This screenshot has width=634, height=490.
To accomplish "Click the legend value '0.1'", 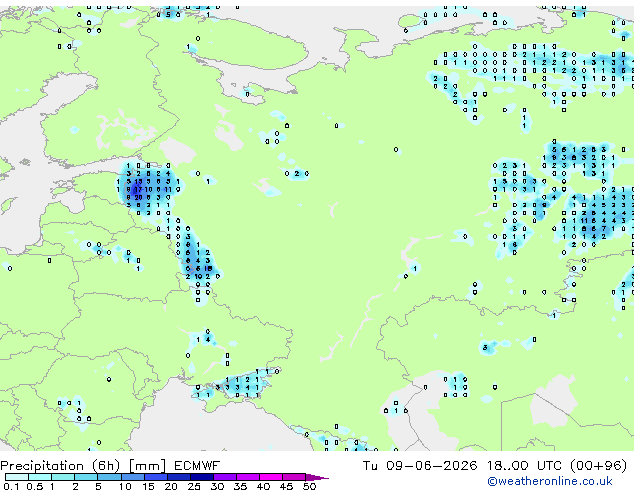I will (11, 486).
